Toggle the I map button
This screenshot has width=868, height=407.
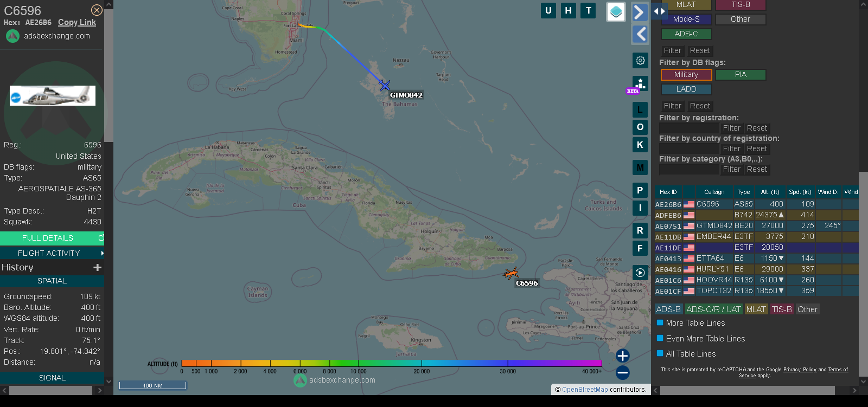tap(640, 208)
